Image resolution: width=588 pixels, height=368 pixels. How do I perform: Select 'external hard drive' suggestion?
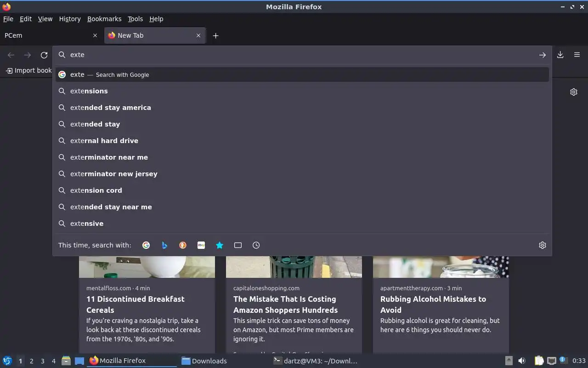point(302,141)
